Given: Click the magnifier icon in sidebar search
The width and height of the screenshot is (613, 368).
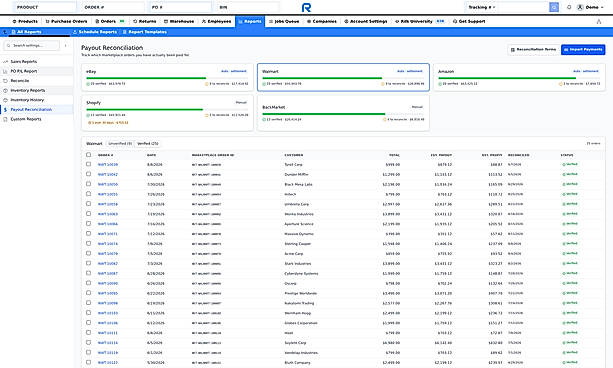Looking at the screenshot, I should [x=9, y=46].
